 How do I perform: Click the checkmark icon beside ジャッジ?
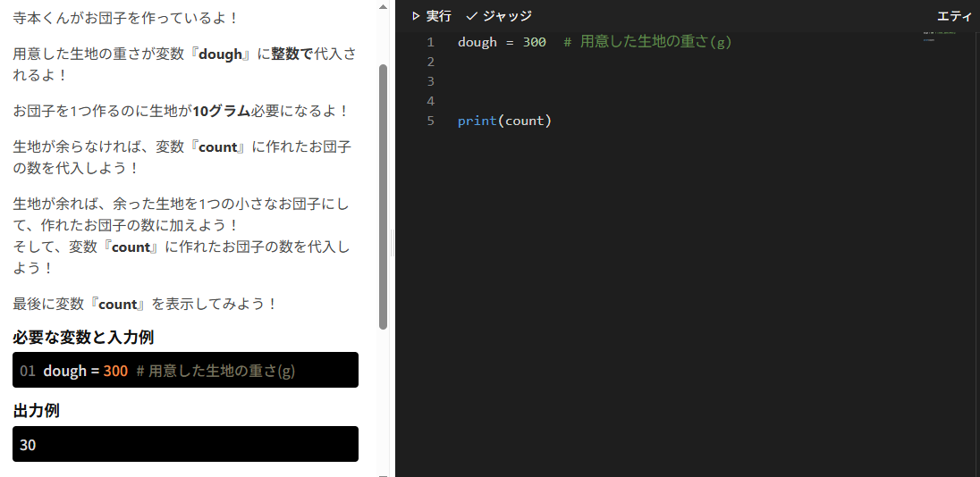[472, 16]
